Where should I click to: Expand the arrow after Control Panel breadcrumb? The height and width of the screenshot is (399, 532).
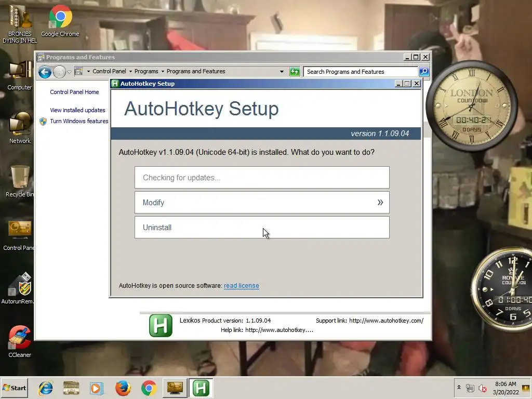pyautogui.click(x=130, y=72)
